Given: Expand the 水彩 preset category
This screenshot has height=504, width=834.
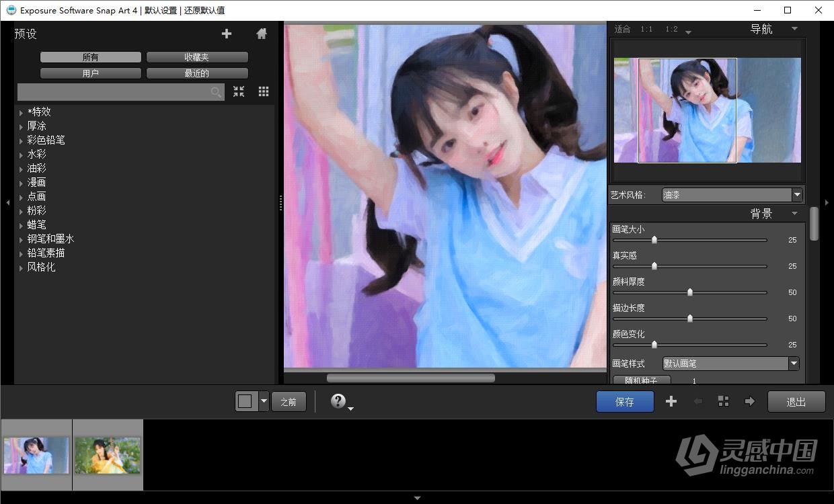Looking at the screenshot, I should pyautogui.click(x=22, y=155).
